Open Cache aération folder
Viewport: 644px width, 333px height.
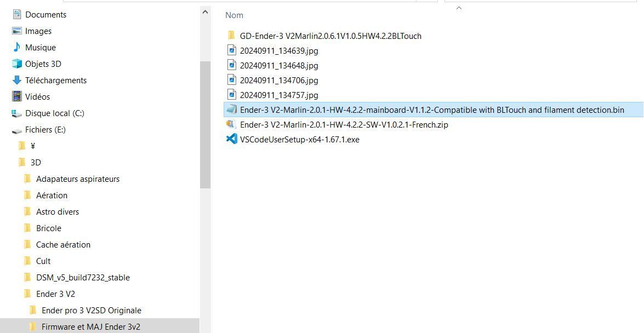point(63,244)
